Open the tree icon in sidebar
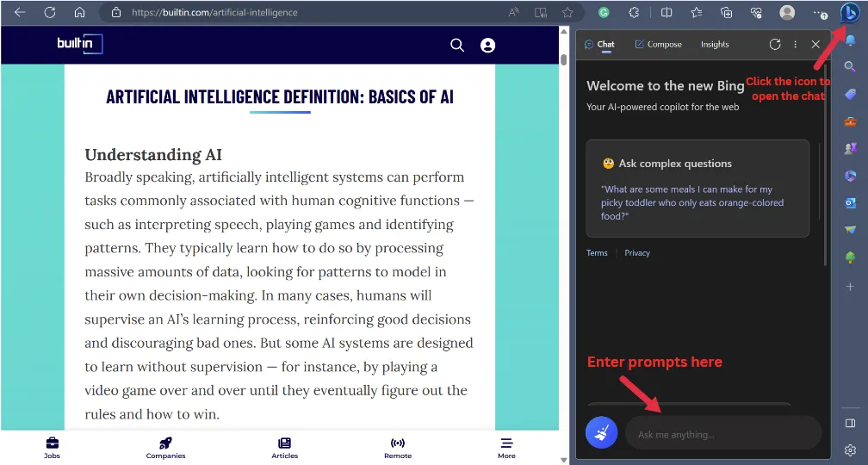 [850, 258]
